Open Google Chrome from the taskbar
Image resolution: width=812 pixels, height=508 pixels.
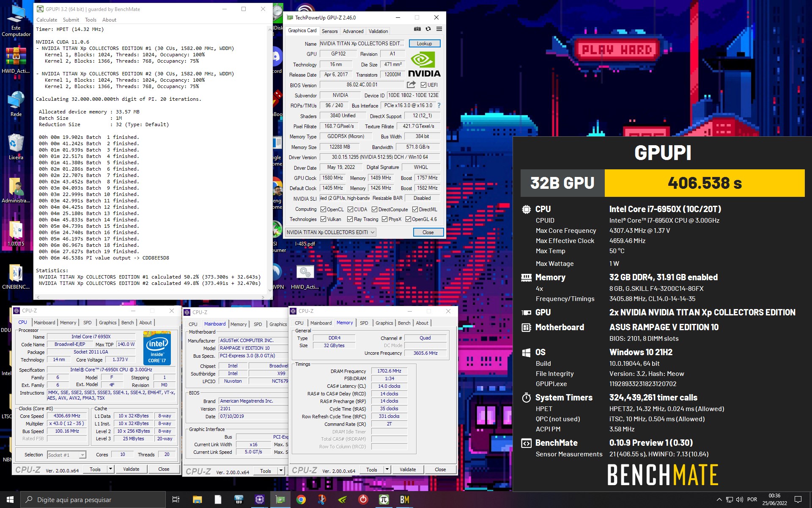(x=301, y=500)
